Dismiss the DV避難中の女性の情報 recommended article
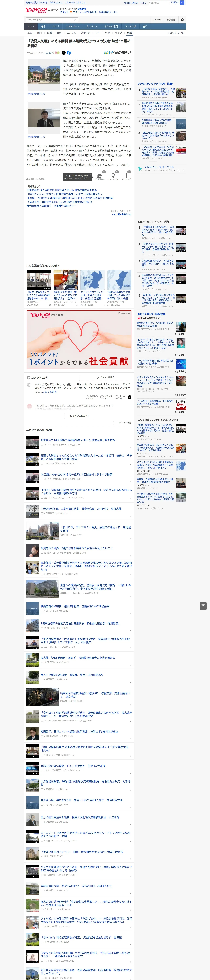The image size is (210, 980). point(131,482)
